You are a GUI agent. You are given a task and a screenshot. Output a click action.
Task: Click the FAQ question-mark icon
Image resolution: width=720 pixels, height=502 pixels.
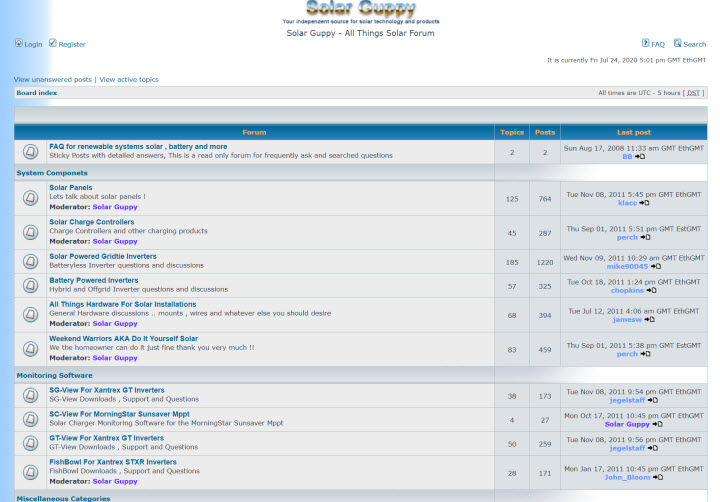[646, 43]
